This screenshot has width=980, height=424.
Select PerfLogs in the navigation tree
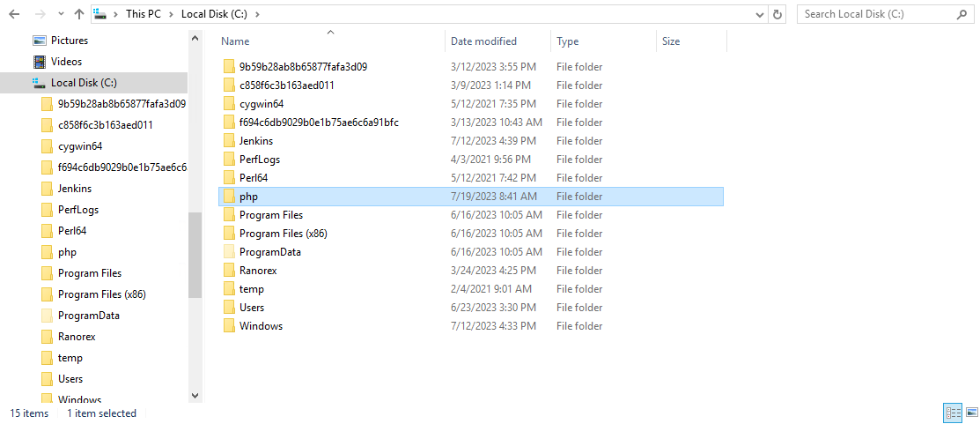coord(78,210)
